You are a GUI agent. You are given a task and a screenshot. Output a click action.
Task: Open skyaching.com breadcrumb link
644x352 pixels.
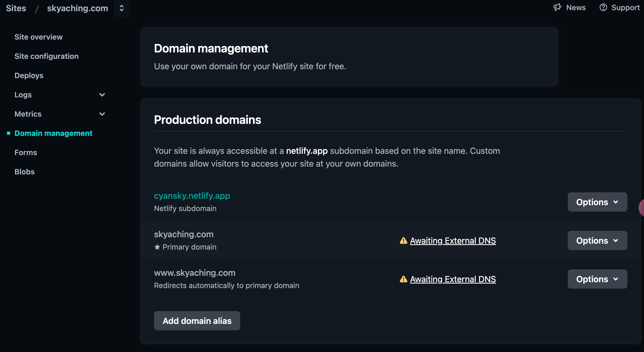tap(78, 8)
